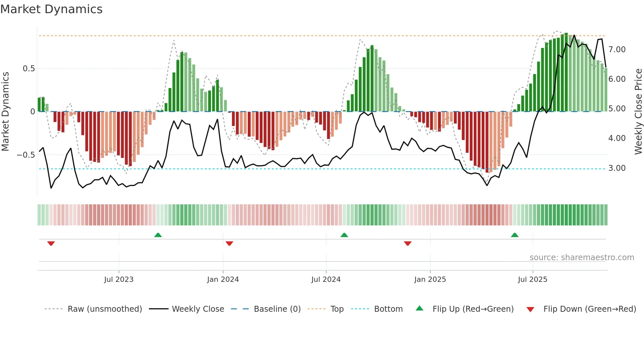
Task: Click the red flip-down marker before Jan 2025
Action: click(x=408, y=243)
